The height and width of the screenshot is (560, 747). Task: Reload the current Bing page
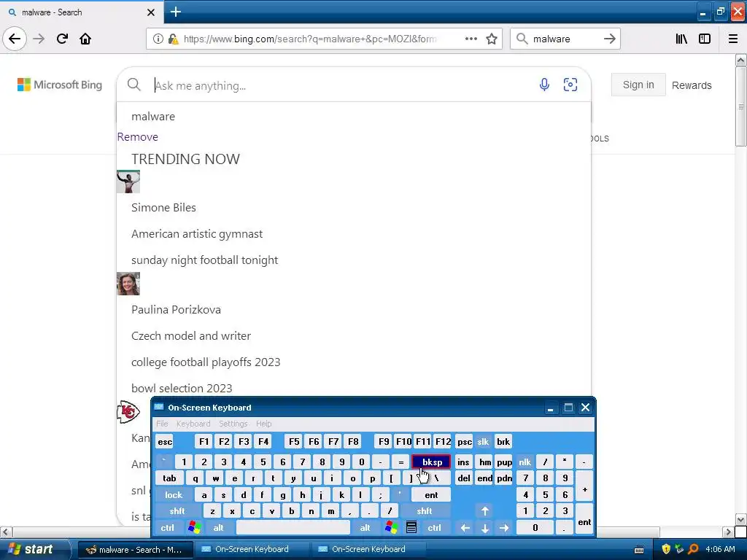(x=62, y=39)
